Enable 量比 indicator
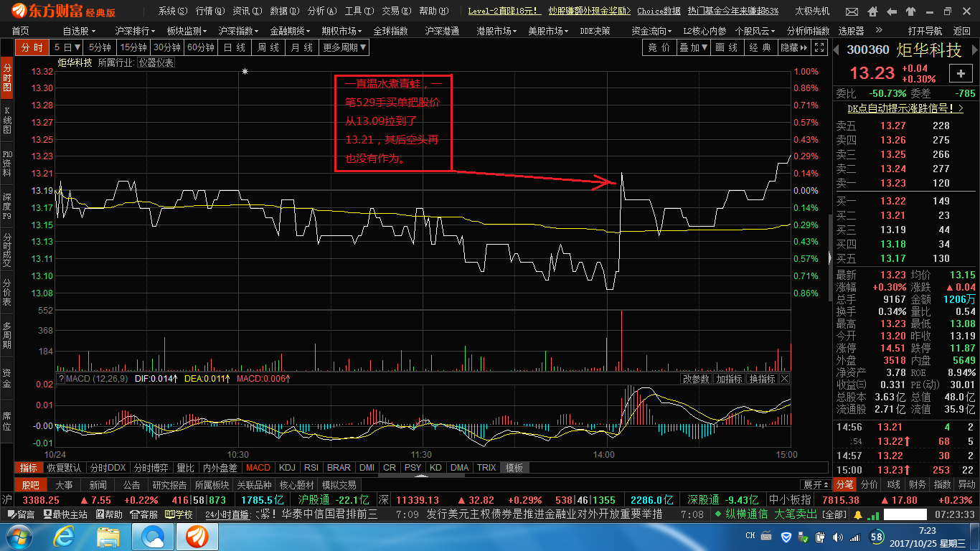Viewport: 980px width, 551px height. [185, 468]
